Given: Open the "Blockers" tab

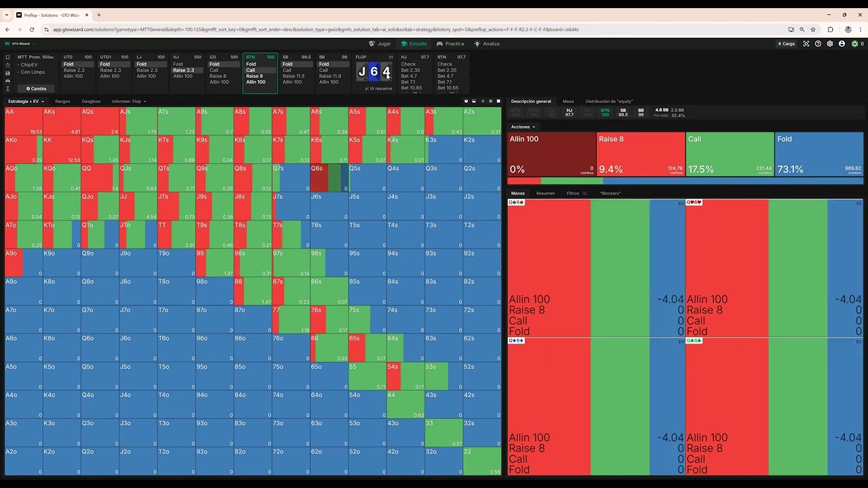Looking at the screenshot, I should tap(610, 193).
